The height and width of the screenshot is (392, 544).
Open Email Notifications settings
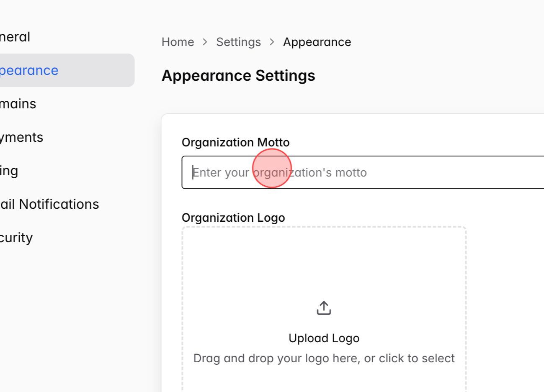click(49, 204)
